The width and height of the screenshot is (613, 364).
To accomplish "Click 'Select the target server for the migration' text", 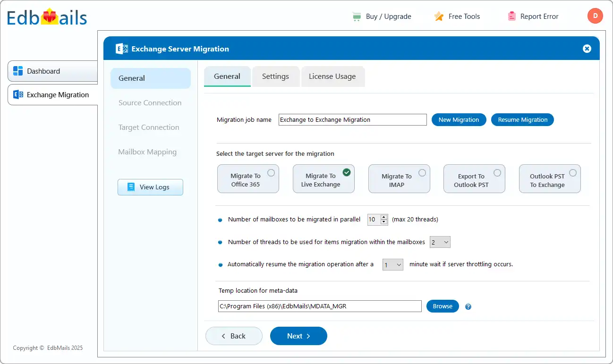I will [275, 153].
